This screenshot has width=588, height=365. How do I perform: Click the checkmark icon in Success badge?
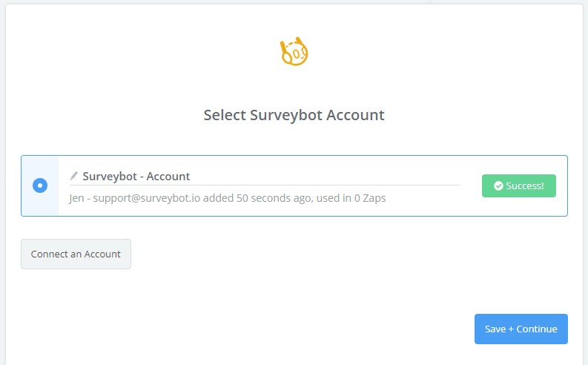pos(498,185)
